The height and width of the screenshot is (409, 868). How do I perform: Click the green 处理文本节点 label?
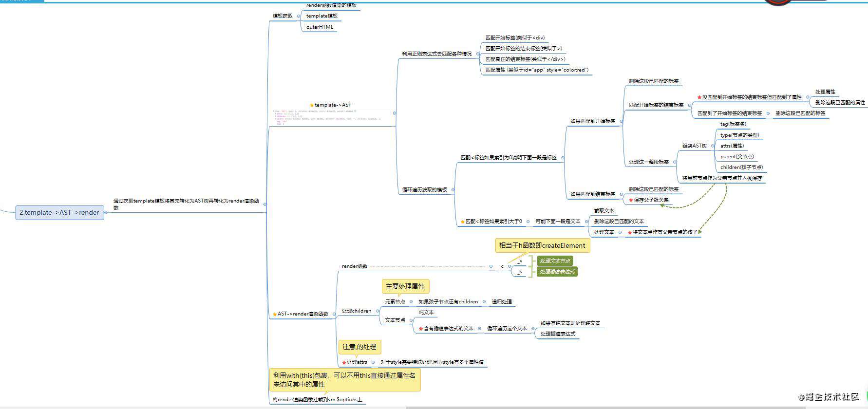click(x=555, y=261)
